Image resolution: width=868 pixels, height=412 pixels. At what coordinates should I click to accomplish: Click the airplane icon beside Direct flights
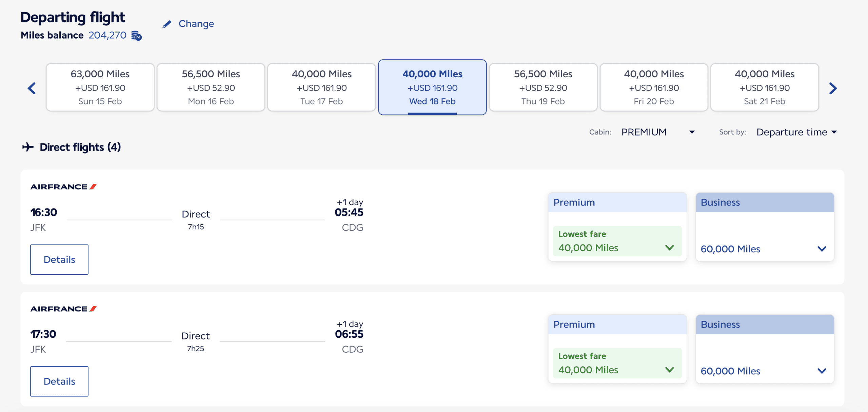pos(28,147)
